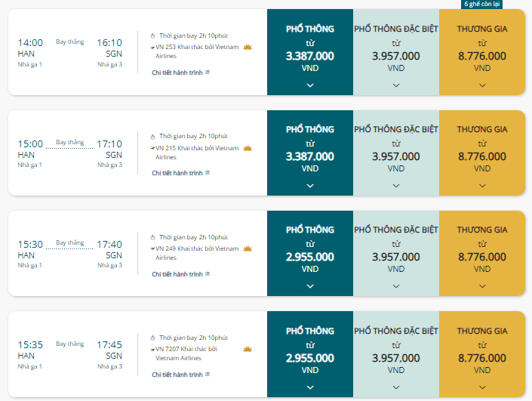
Task: Click the clock icon on the 15:35 flight duration
Action: pos(152,338)
